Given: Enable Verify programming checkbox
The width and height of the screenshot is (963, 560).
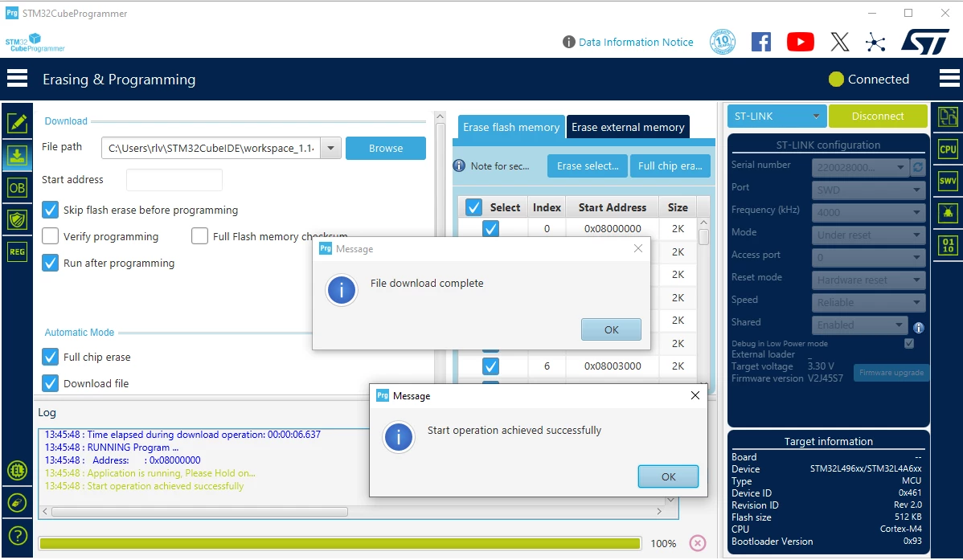Looking at the screenshot, I should tap(51, 236).
